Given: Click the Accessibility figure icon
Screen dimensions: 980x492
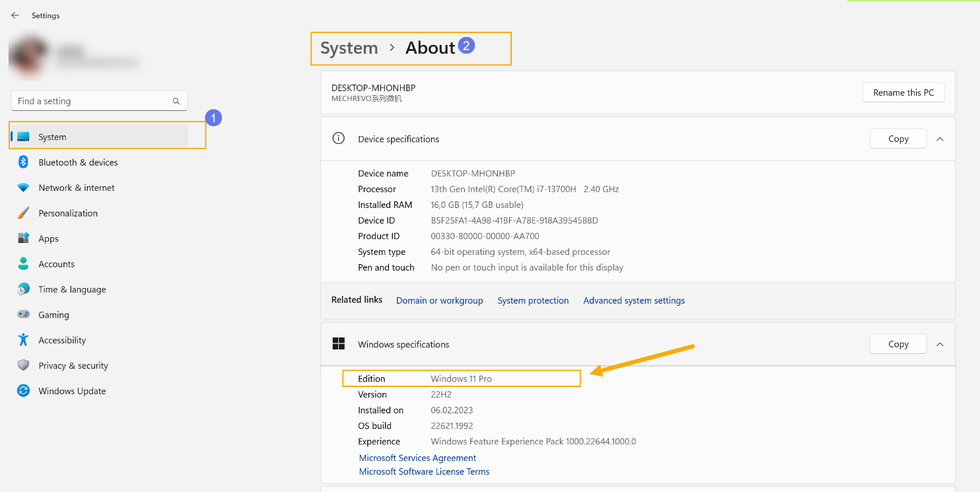Looking at the screenshot, I should (23, 340).
